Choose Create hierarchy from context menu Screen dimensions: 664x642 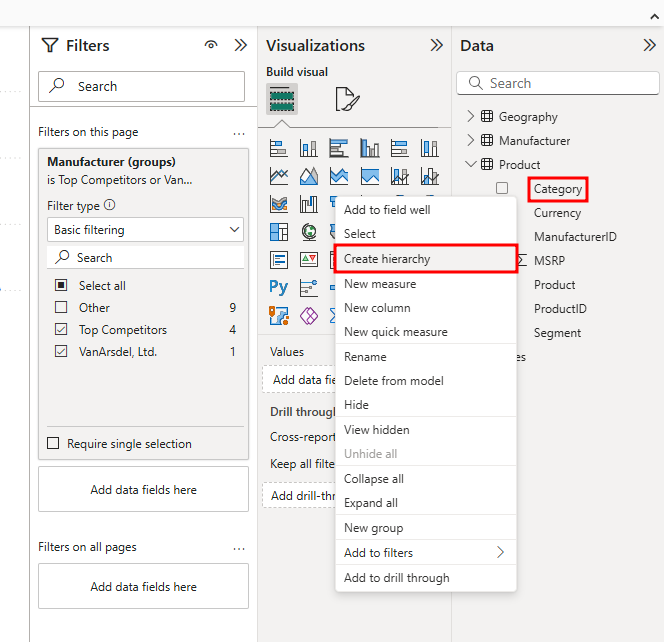(x=426, y=259)
